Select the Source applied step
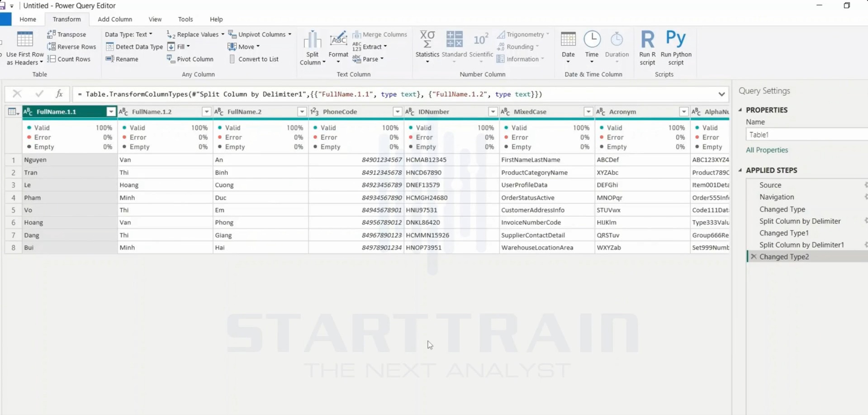Image resolution: width=868 pixels, height=415 pixels. pyautogui.click(x=770, y=185)
